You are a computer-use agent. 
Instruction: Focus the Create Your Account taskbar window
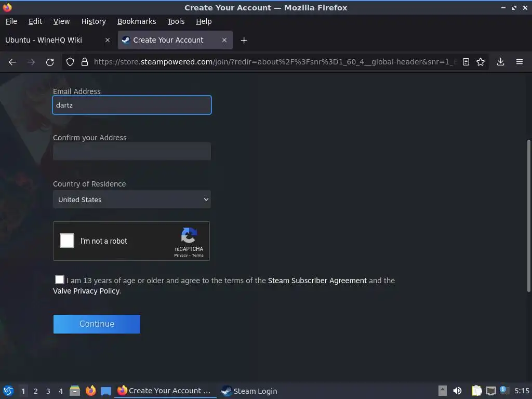[x=166, y=391]
